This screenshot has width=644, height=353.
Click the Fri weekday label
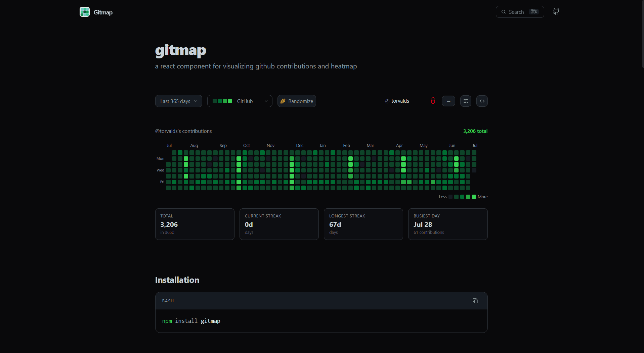coord(162,182)
